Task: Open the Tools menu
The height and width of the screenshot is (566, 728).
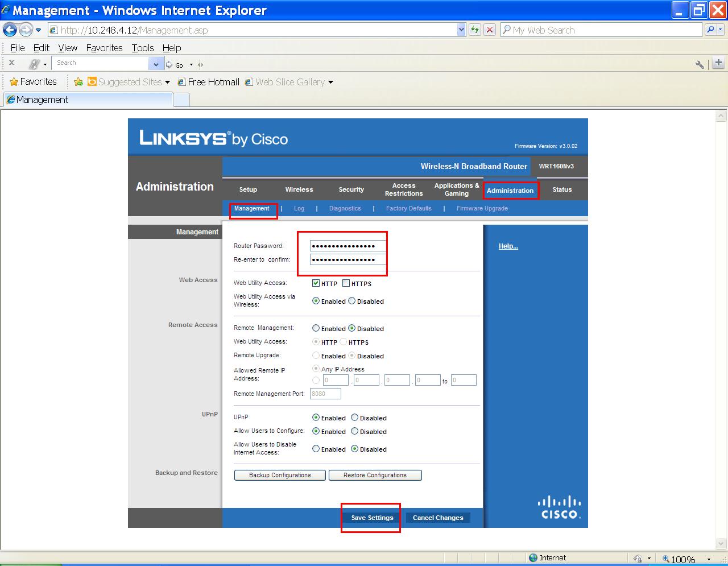Action: pyautogui.click(x=142, y=48)
